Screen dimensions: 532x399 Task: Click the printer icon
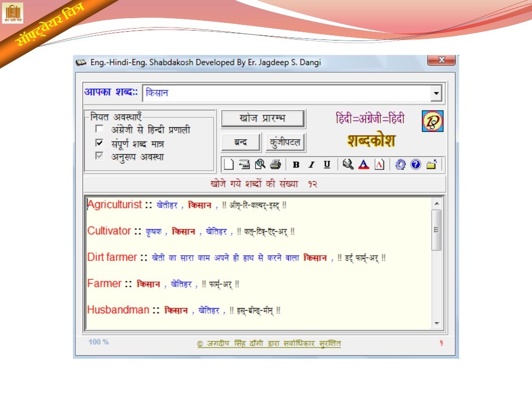point(275,165)
